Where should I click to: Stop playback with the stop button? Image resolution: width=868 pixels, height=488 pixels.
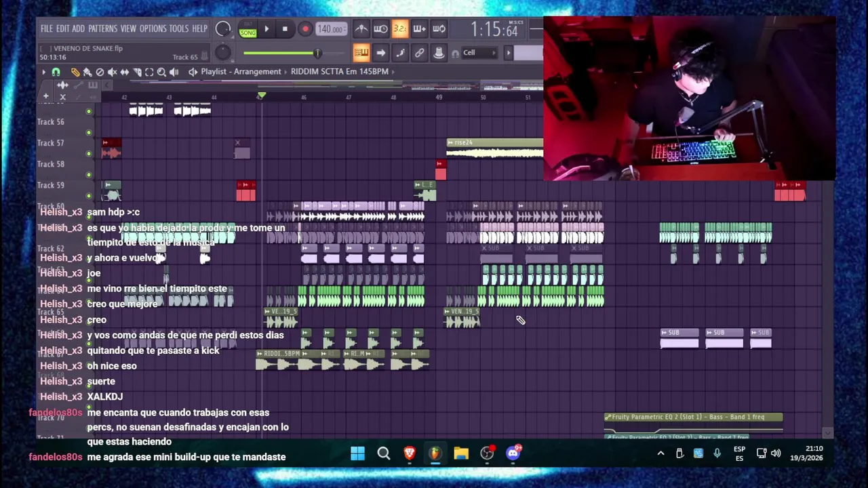pos(285,29)
